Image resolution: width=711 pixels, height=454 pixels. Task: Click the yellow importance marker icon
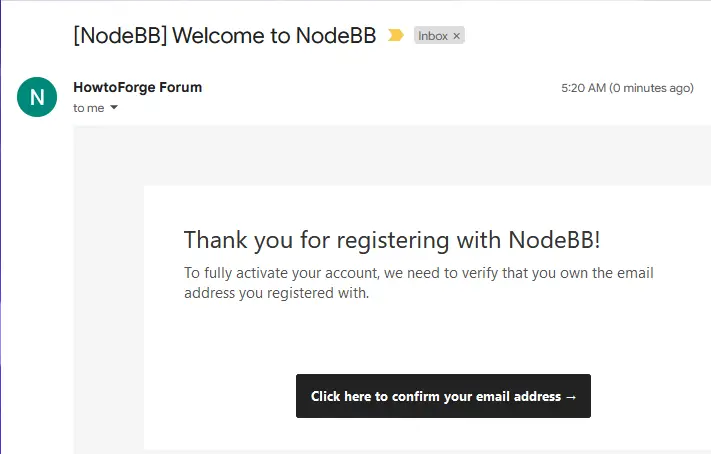click(x=396, y=36)
